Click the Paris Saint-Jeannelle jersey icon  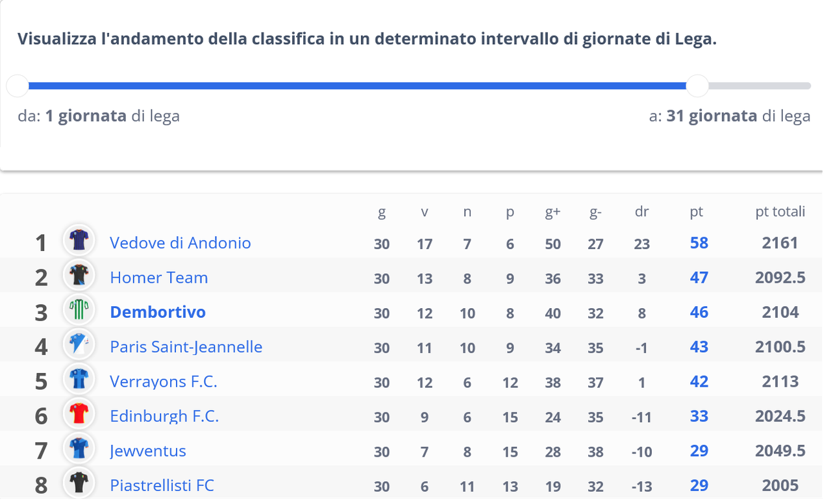pyautogui.click(x=79, y=344)
